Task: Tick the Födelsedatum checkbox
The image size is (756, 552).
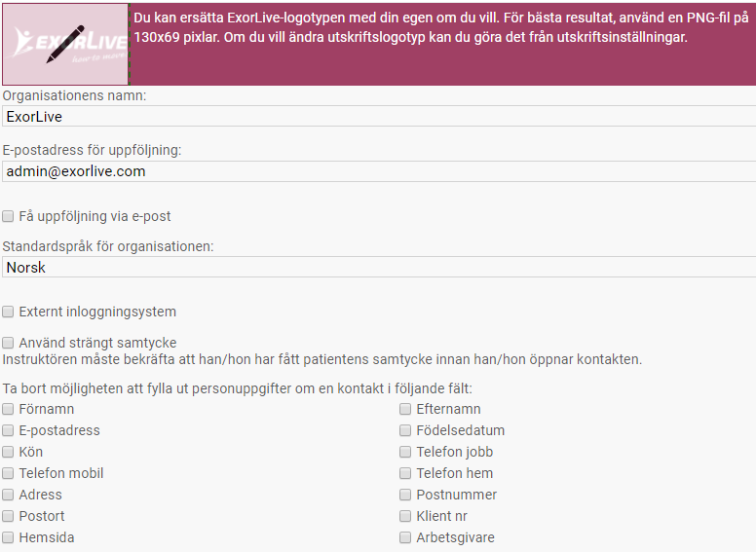Action: point(405,431)
